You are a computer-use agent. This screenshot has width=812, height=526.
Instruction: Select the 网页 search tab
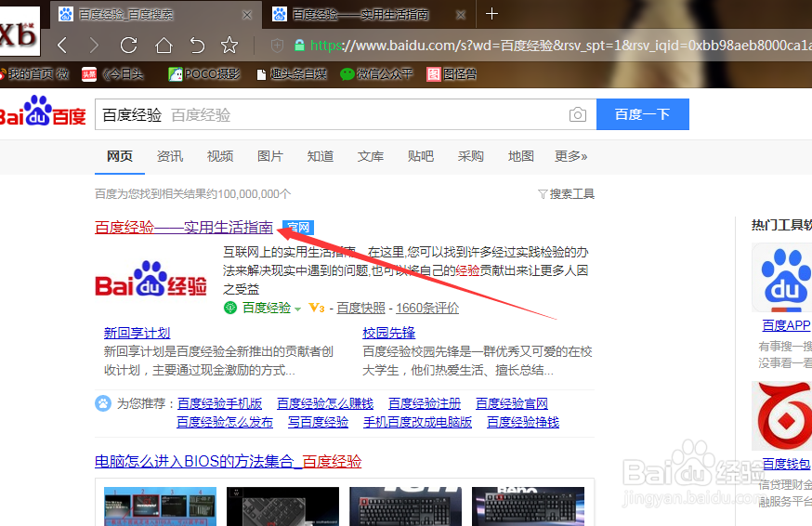click(x=120, y=156)
